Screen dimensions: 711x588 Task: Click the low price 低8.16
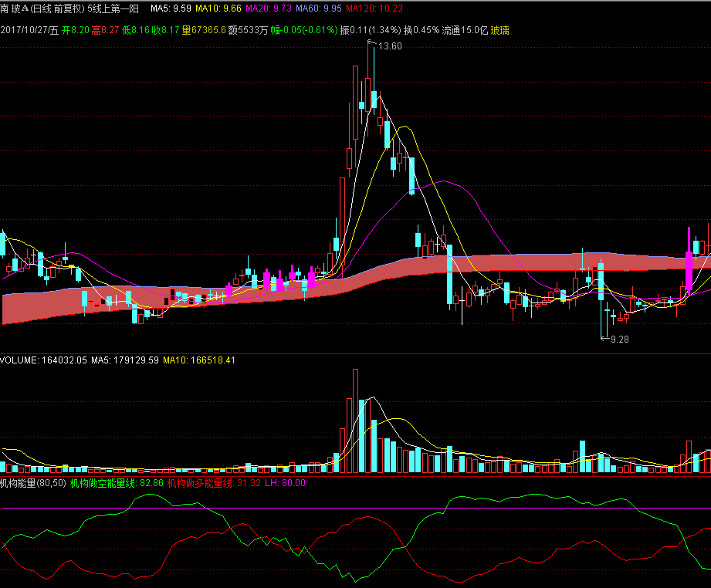tap(136, 30)
